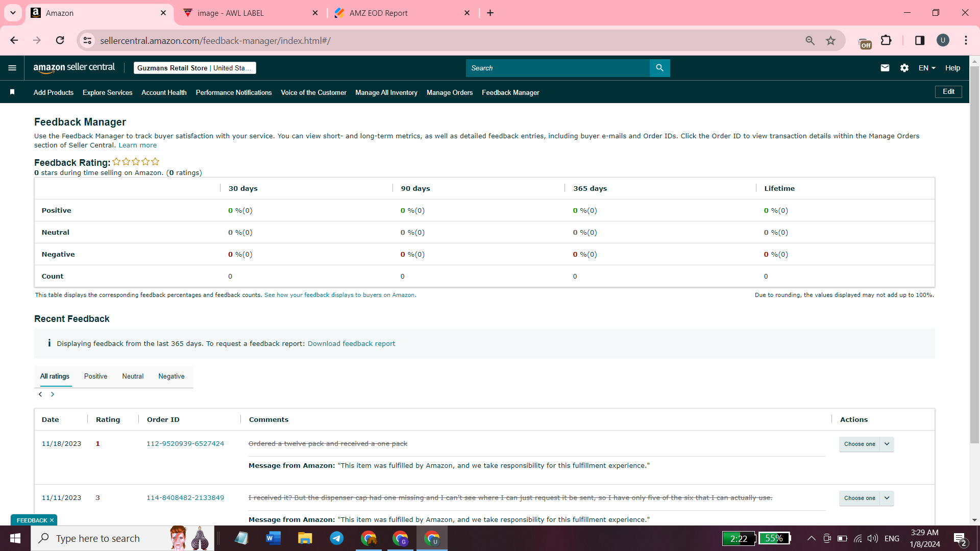Select the Negative ratings tab

pyautogui.click(x=171, y=376)
